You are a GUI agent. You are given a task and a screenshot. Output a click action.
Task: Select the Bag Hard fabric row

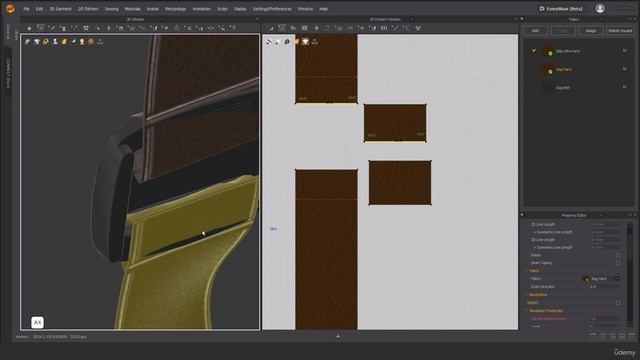[x=579, y=69]
